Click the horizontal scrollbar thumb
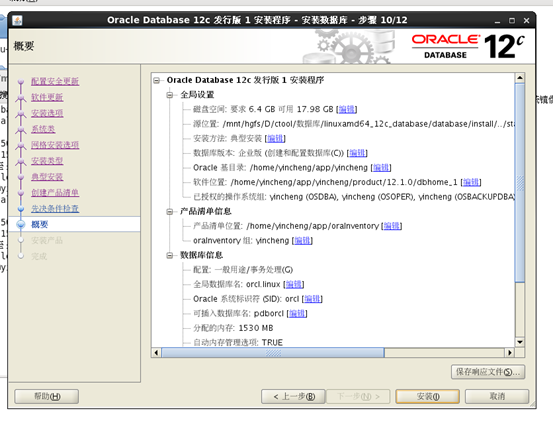The height and width of the screenshot is (421, 553). point(273,353)
